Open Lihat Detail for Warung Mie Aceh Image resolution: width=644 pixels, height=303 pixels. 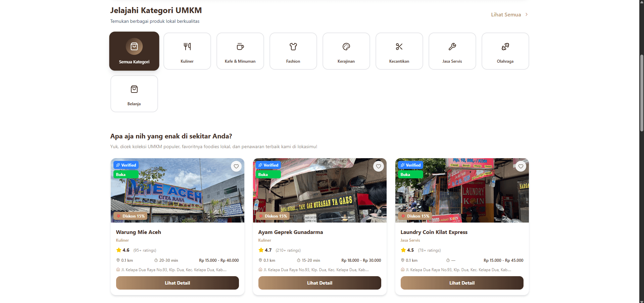(x=177, y=283)
